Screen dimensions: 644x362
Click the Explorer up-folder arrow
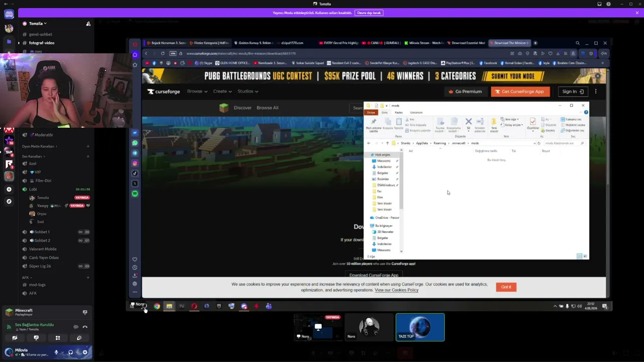click(x=387, y=143)
